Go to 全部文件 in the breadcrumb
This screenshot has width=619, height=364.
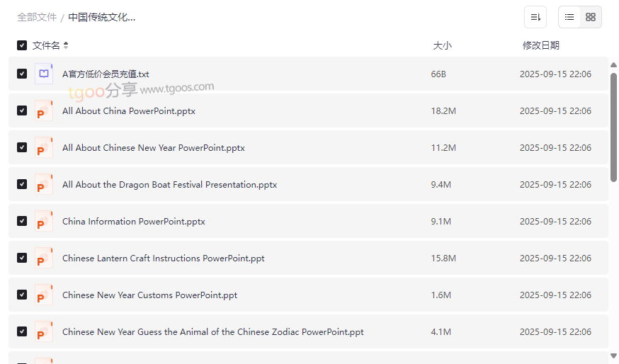click(37, 17)
